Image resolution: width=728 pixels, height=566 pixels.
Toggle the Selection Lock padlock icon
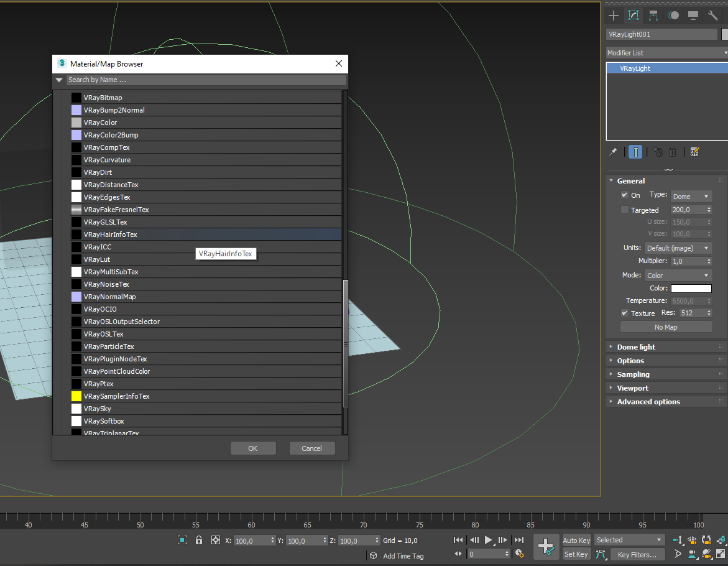tap(199, 540)
